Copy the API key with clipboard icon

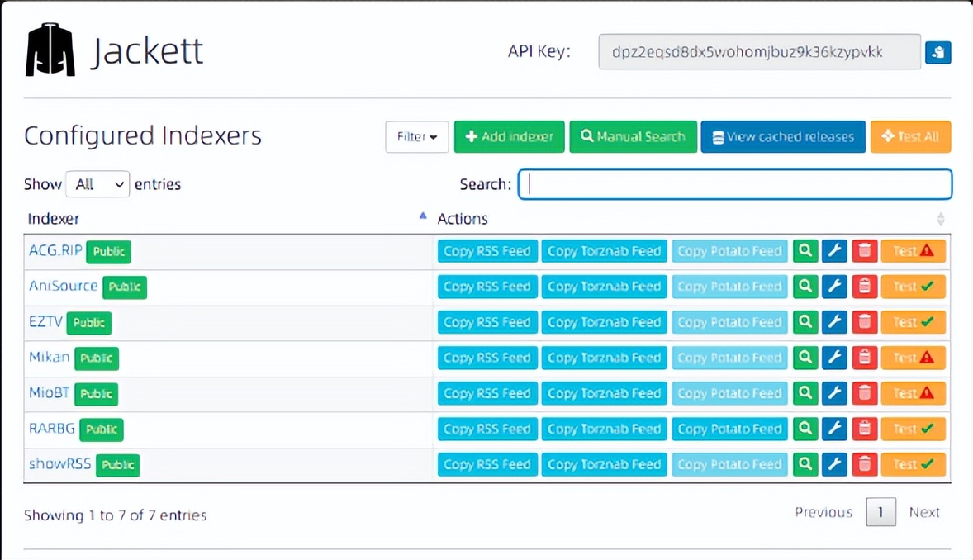click(x=937, y=53)
